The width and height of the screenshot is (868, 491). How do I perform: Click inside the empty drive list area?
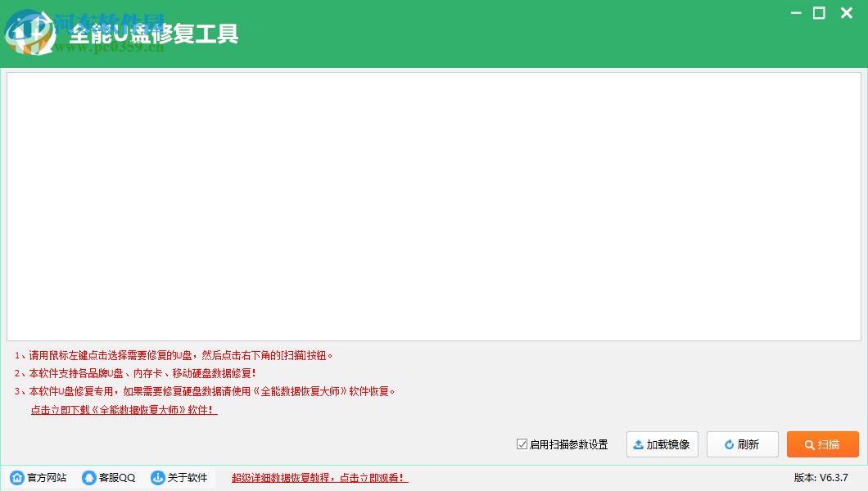coord(434,205)
